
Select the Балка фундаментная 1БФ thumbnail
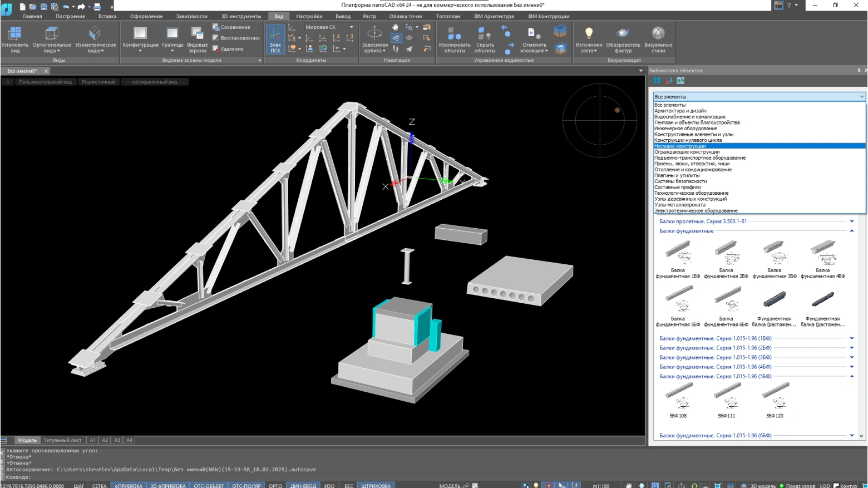(678, 253)
